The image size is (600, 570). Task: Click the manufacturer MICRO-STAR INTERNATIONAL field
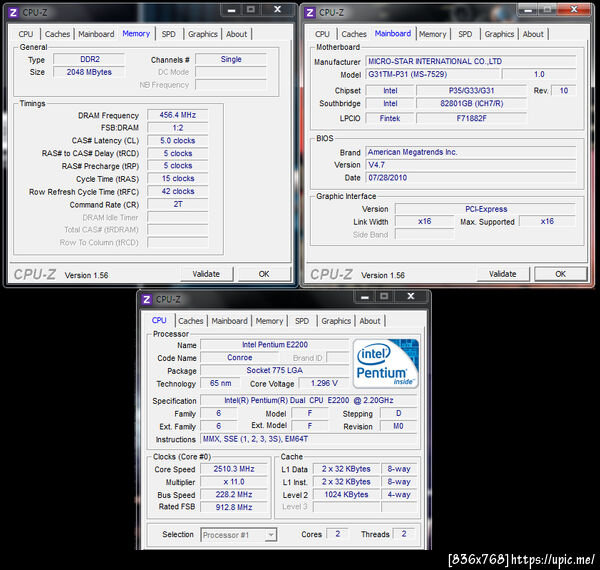point(471,61)
